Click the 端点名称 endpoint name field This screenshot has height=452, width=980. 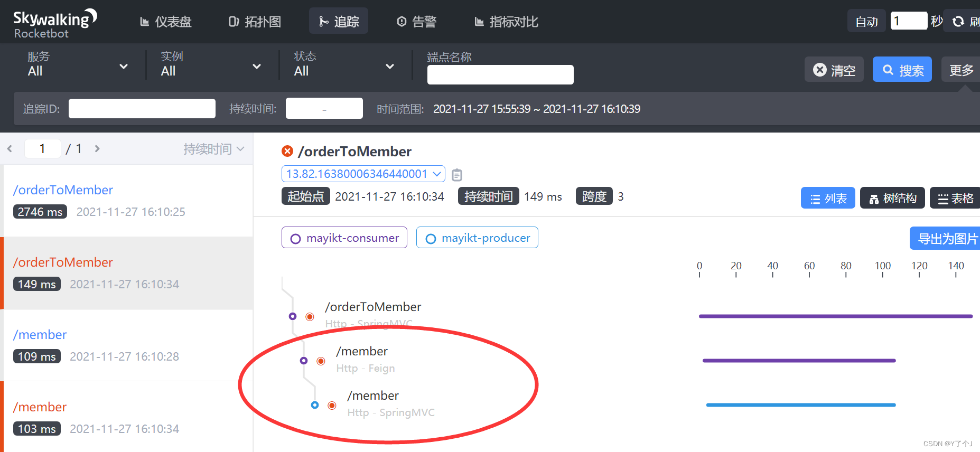click(500, 74)
